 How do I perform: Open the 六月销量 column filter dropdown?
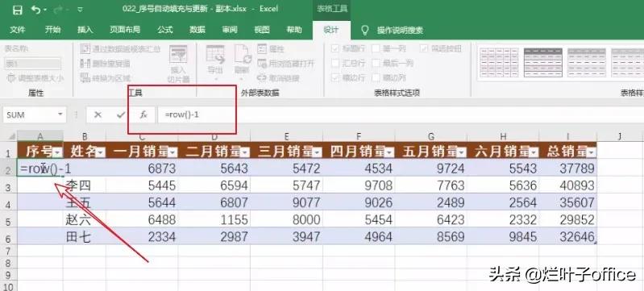534,153
